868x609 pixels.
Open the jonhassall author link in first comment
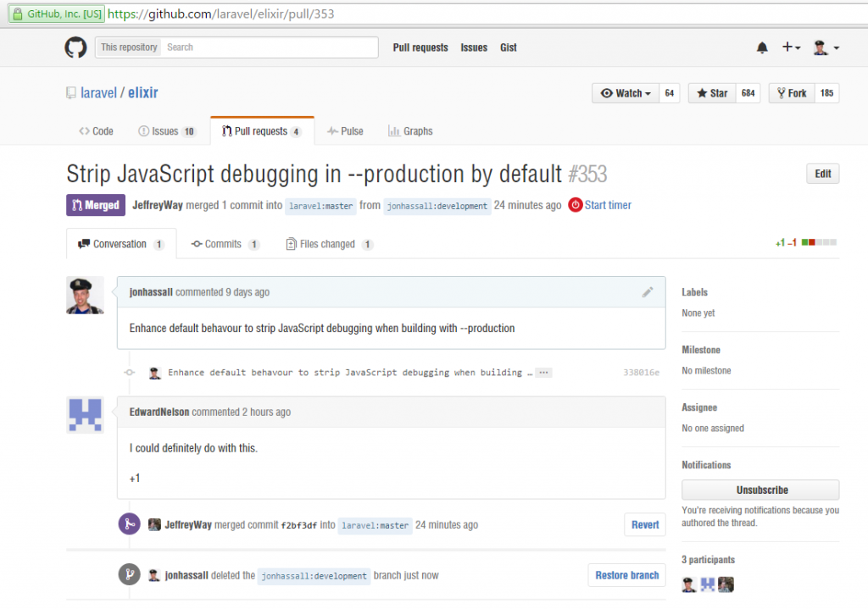(x=151, y=292)
